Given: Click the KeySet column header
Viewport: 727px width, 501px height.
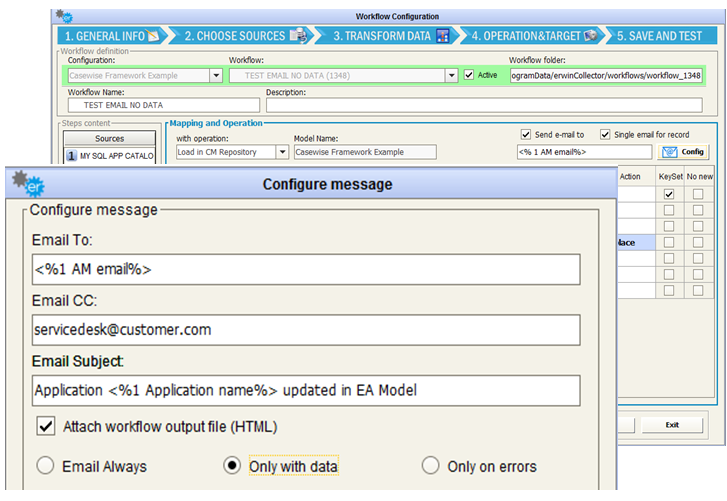Looking at the screenshot, I should click(670, 177).
